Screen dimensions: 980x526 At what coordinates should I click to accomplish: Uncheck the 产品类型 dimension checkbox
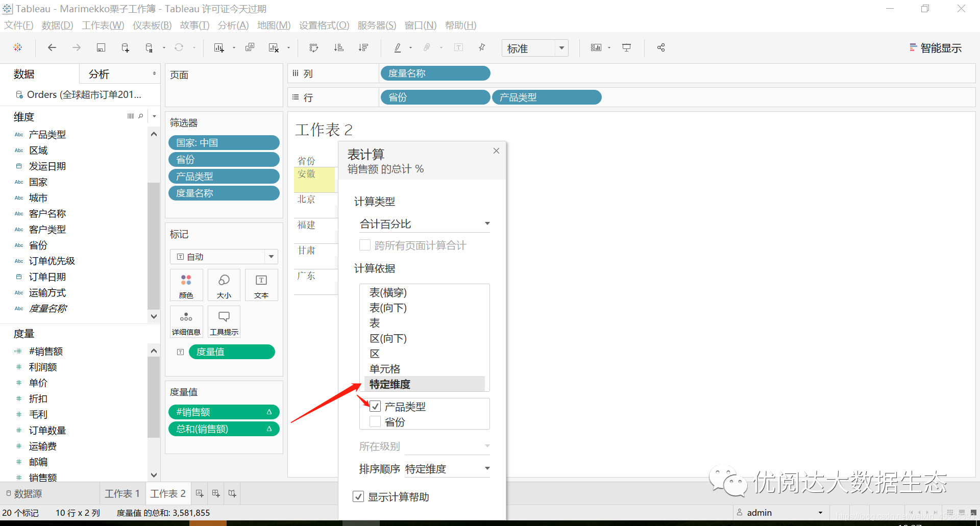click(375, 407)
